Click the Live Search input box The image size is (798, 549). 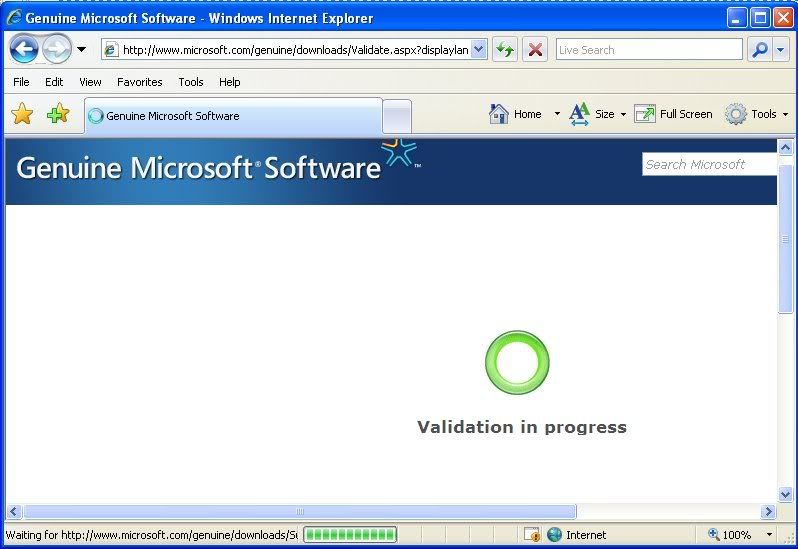[649, 50]
